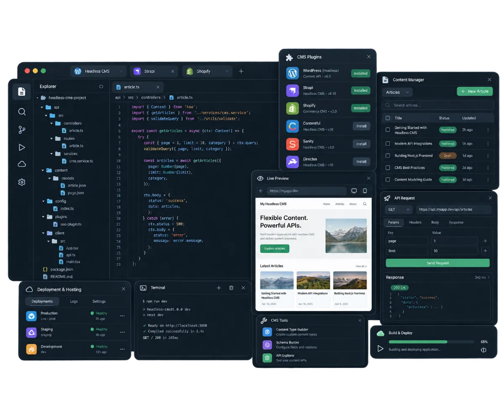
Task: Delete terminal with trash icon
Action: [x=231, y=288]
